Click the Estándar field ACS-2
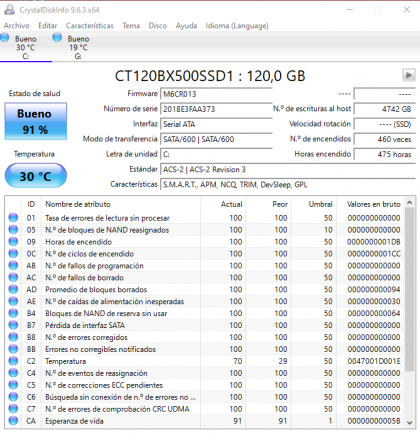The height and width of the screenshot is (433, 420). [x=288, y=169]
